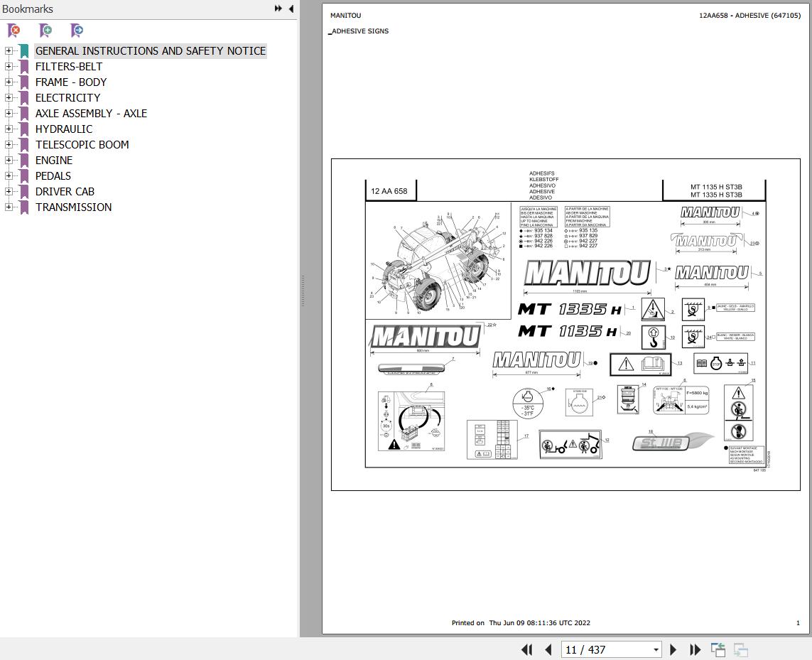Open the ENGINE bookmark

[54, 160]
